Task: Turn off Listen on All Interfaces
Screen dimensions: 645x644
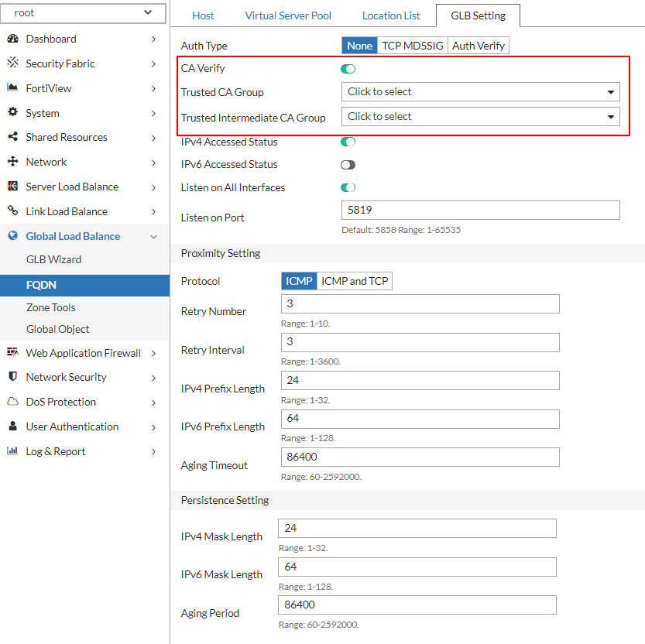Action: coord(348,187)
